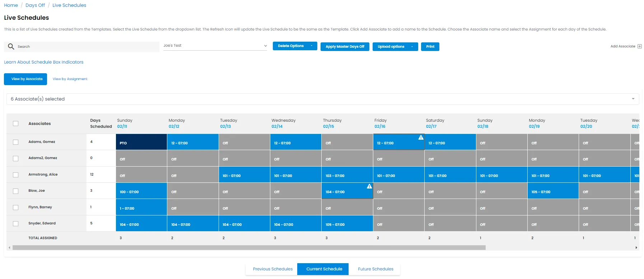644x279 pixels.
Task: Check the select-all Associates checkbox
Action: tap(15, 124)
